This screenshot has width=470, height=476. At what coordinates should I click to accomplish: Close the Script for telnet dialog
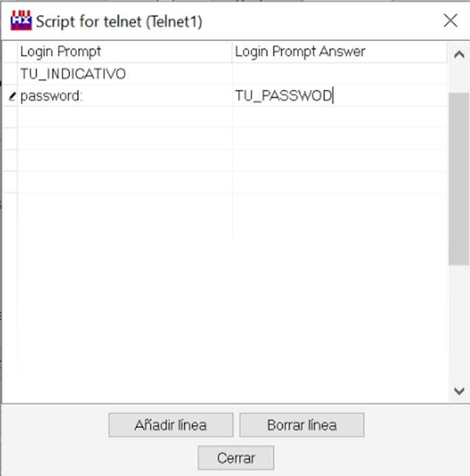(x=450, y=20)
